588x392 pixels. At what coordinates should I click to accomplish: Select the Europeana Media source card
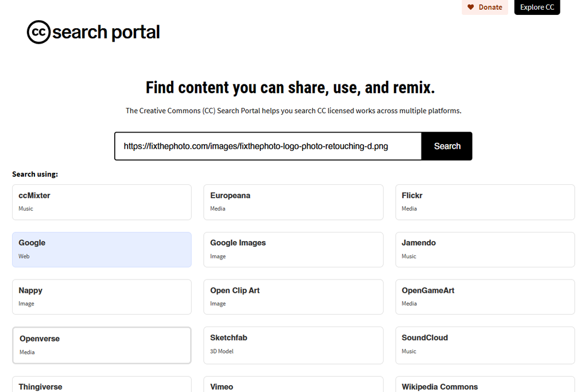point(293,202)
